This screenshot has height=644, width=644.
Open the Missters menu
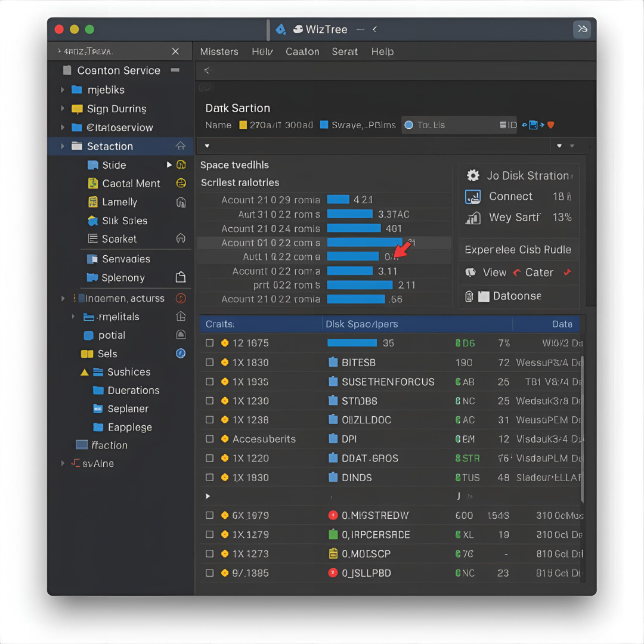219,51
